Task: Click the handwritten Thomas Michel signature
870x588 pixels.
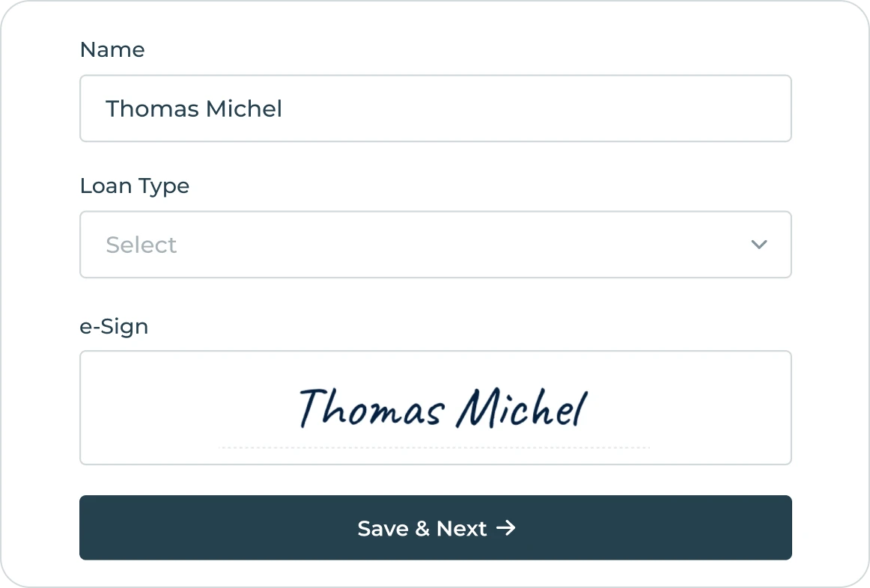Action: tap(442, 408)
